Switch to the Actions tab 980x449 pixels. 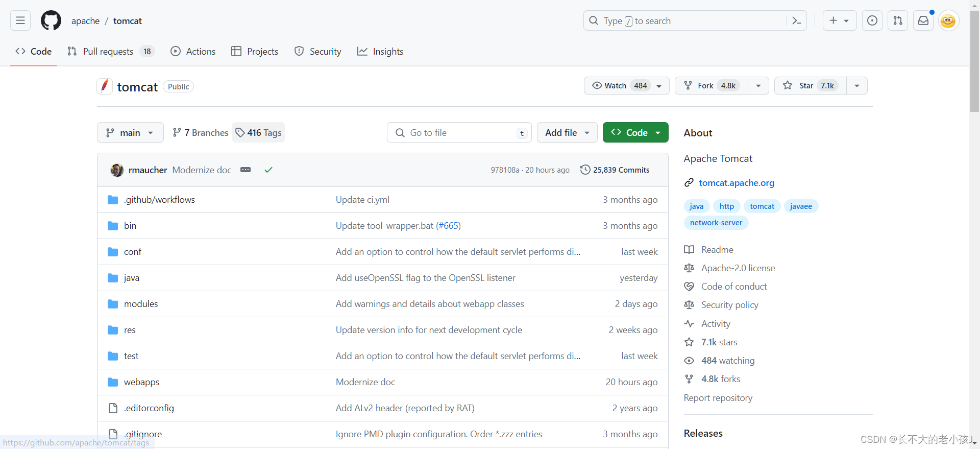[x=193, y=52]
